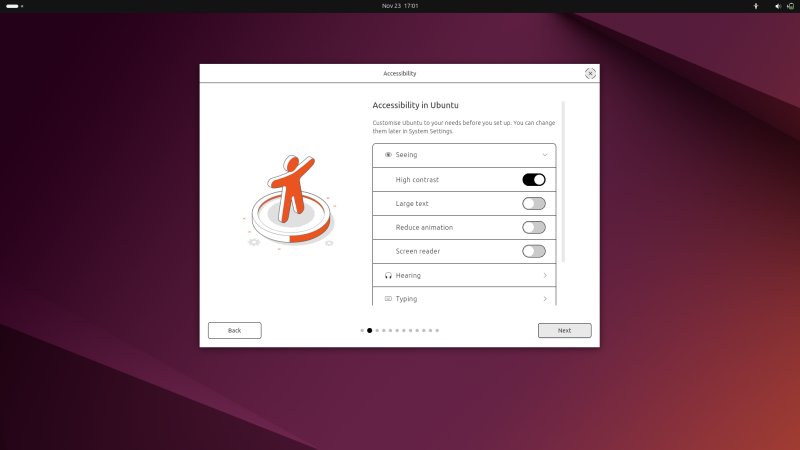Enable the Large text switch

[x=534, y=204]
